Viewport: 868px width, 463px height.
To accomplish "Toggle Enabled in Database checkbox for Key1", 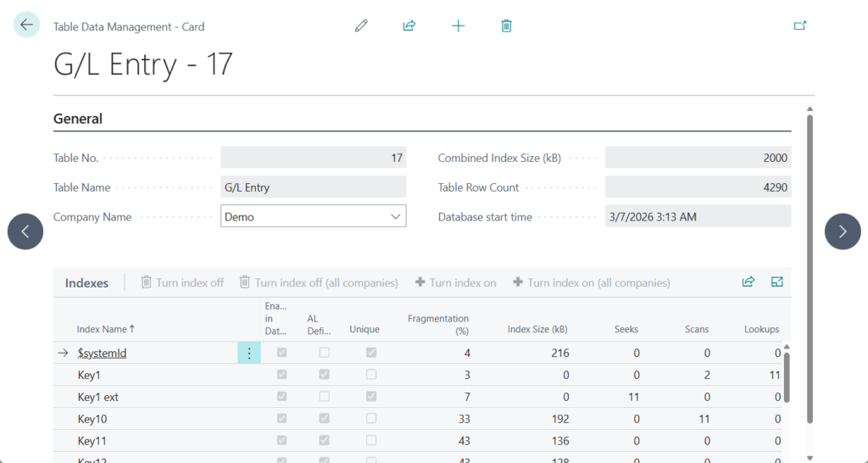I will 281,375.
